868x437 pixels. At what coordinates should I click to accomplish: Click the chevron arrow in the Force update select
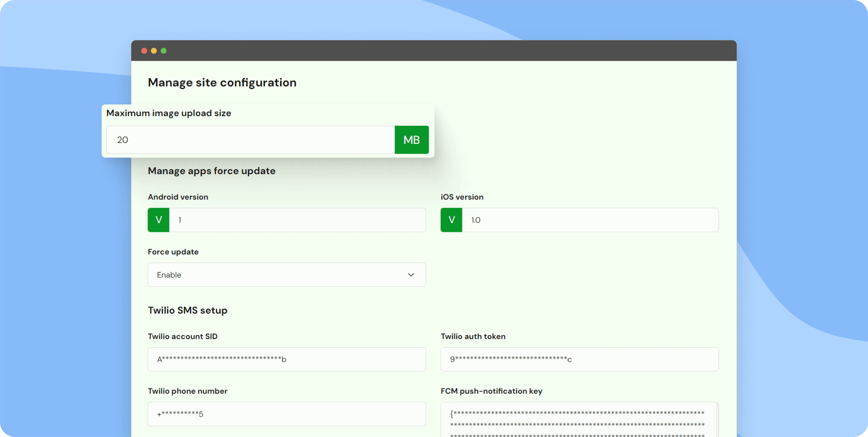pyautogui.click(x=411, y=275)
